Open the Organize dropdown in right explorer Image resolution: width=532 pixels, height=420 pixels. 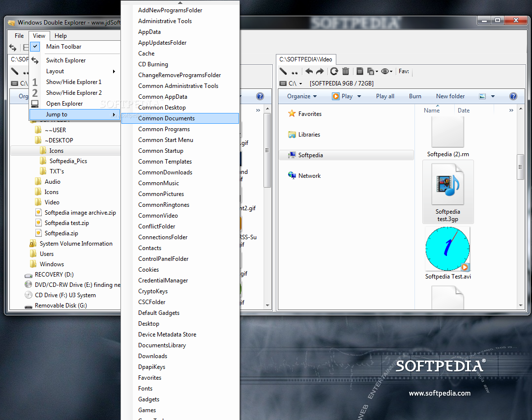point(301,96)
